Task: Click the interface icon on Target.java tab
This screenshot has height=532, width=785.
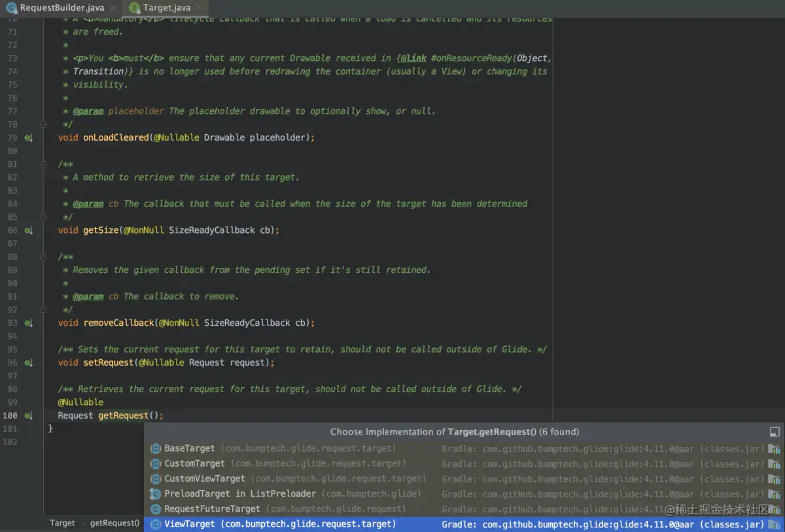Action: (x=135, y=8)
